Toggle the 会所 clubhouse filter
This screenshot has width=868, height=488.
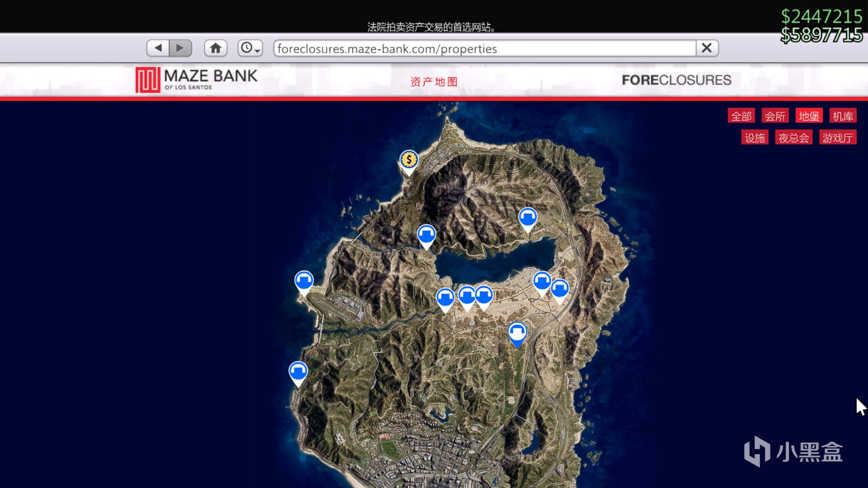(775, 116)
